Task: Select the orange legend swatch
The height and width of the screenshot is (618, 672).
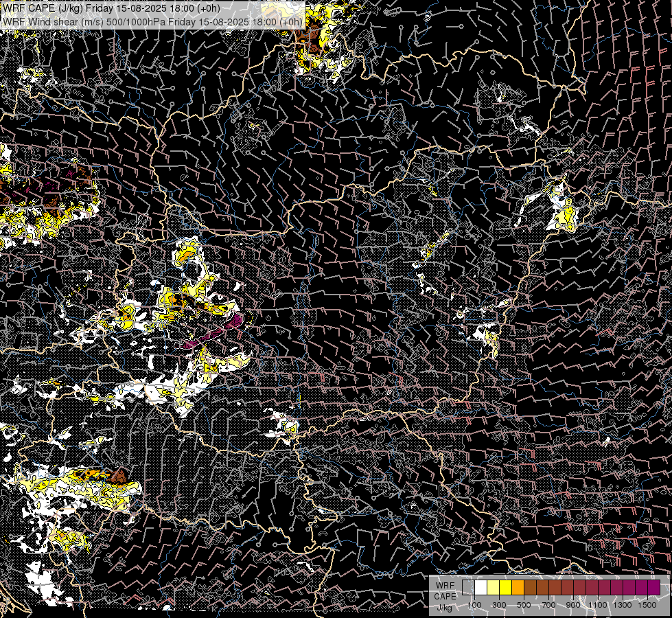Action: coord(518,587)
